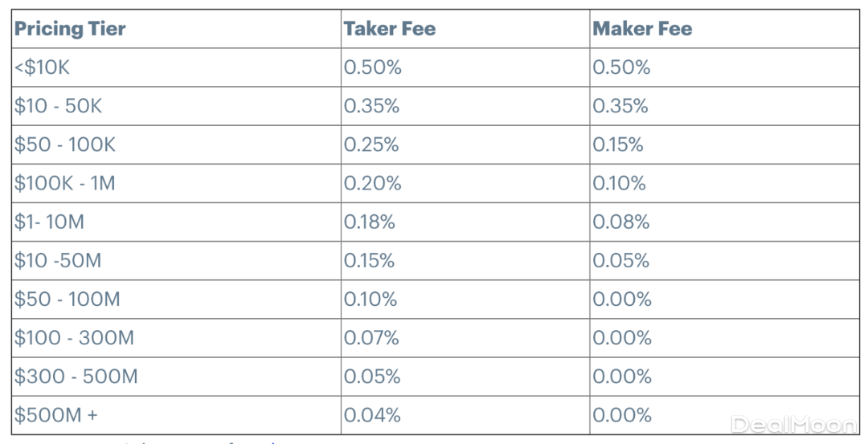
Task: Click the $50 - 100K tier cell
Action: [x=65, y=145]
